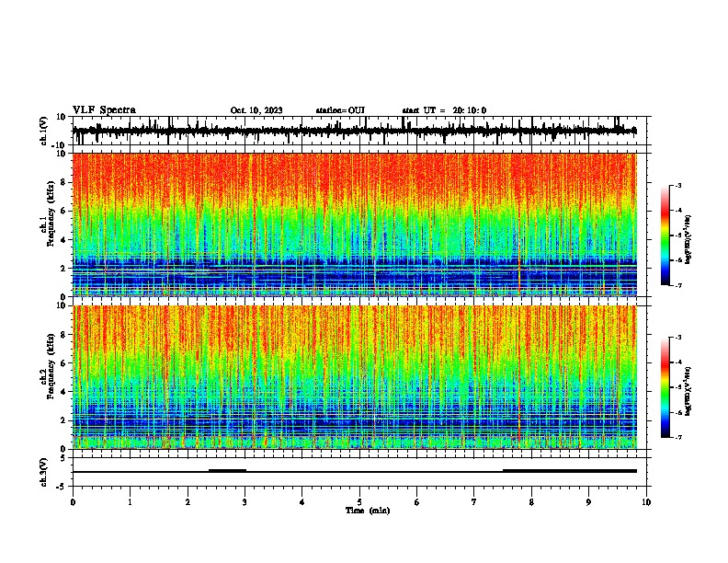Click the date text "Oct. 10, 2023"
Viewport: 728px width, 563px height.
pyautogui.click(x=256, y=110)
